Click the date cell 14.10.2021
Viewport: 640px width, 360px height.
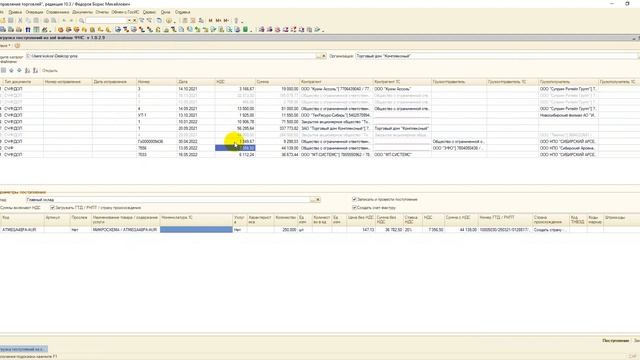[x=196, y=89]
